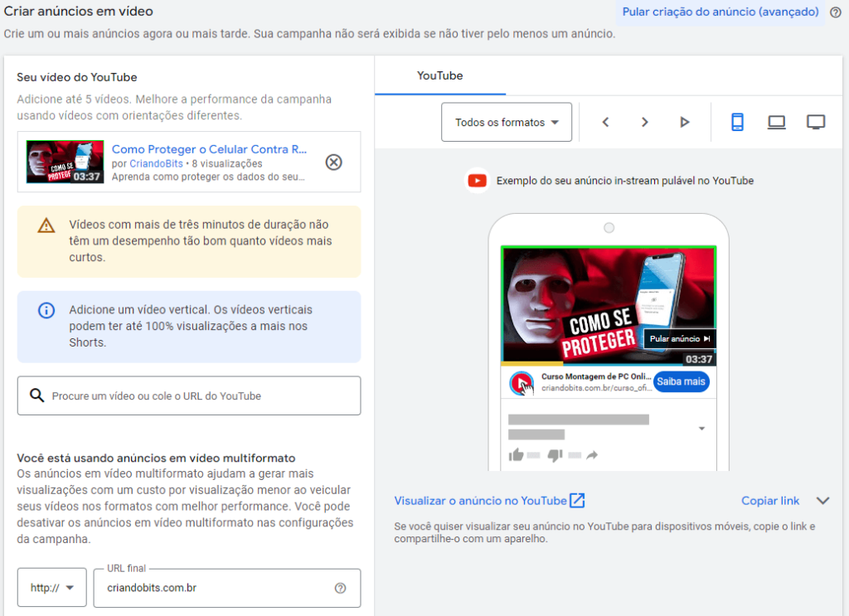849x616 pixels.
Task: Remove the video using the X icon
Action: (334, 162)
